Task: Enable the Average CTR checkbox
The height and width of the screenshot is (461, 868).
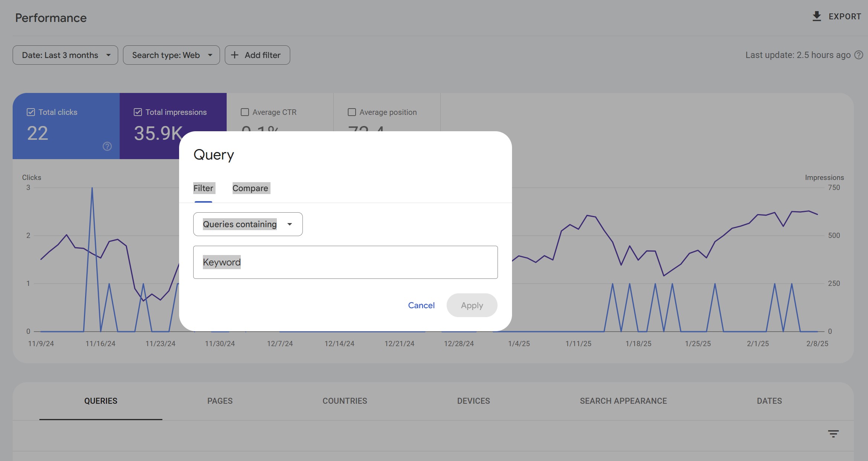Action: click(245, 112)
